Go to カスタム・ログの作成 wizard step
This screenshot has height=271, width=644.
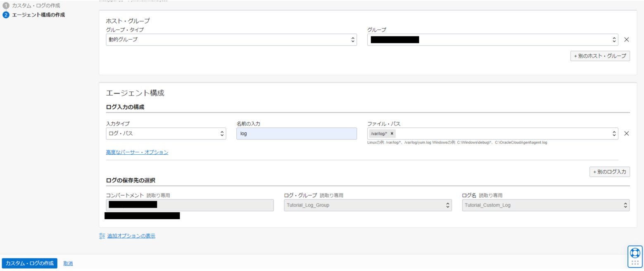pyautogui.click(x=36, y=6)
